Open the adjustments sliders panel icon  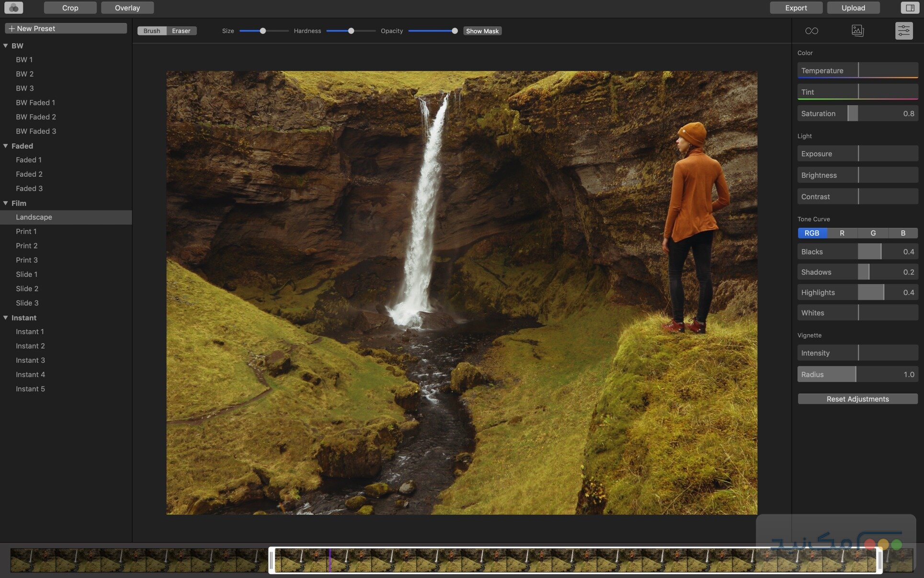click(904, 30)
